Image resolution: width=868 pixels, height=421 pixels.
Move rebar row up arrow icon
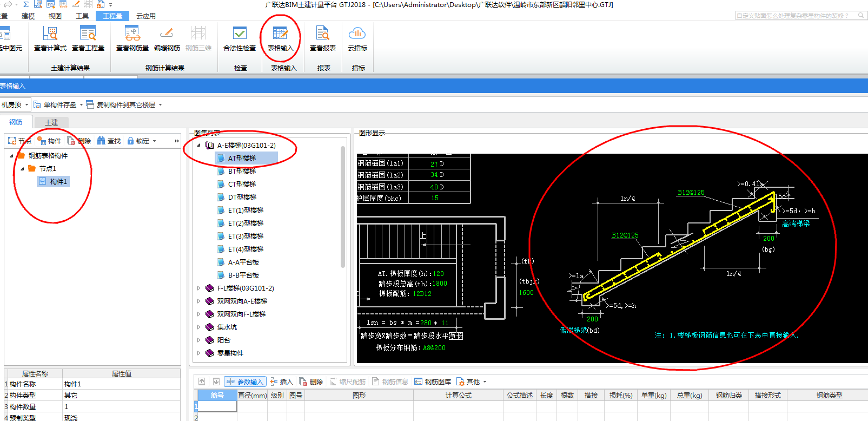[x=202, y=381]
